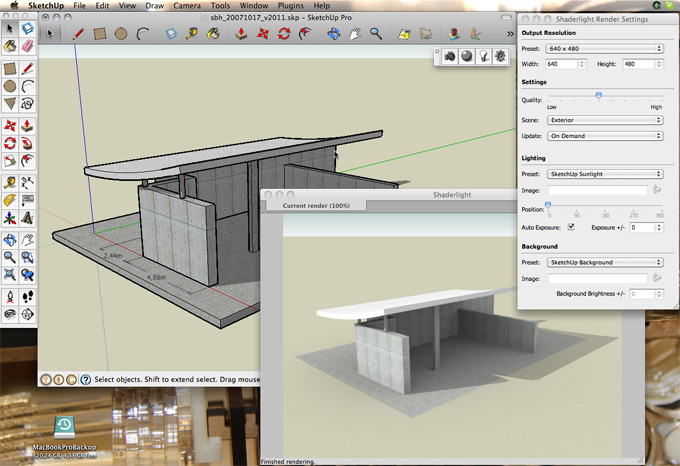Image resolution: width=680 pixels, height=466 pixels.
Task: Open Shaderlight render settings gear icon
Action: point(500,56)
